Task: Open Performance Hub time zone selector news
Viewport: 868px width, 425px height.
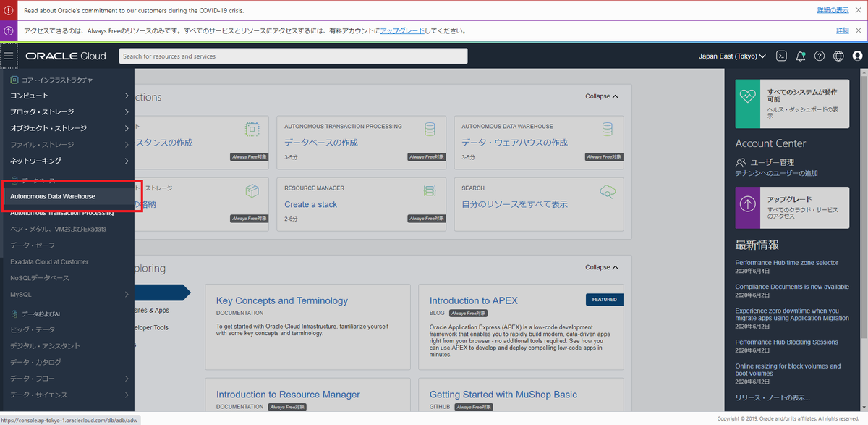Action: click(x=787, y=263)
